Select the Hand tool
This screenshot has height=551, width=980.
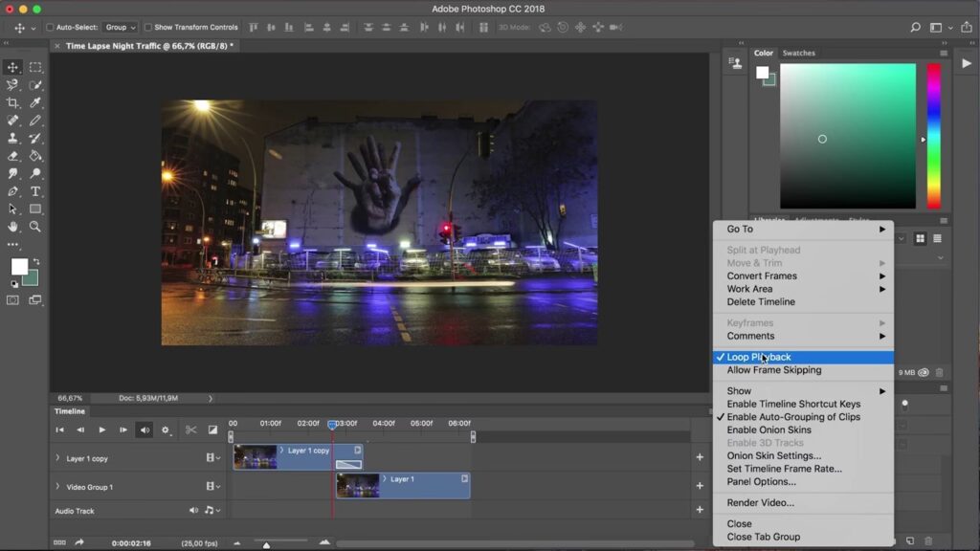pos(12,227)
